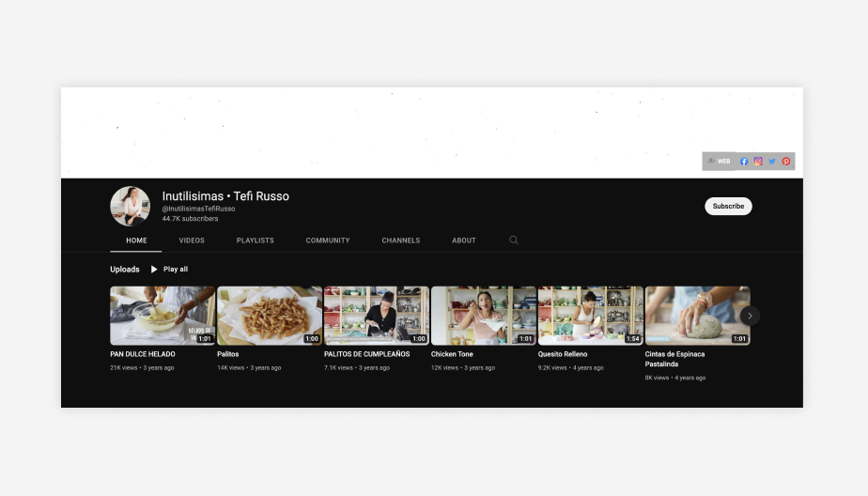The height and width of the screenshot is (496, 868).
Task: Open PALITOS DE CUMPLEAÑOS video thumbnail
Action: 377,316
